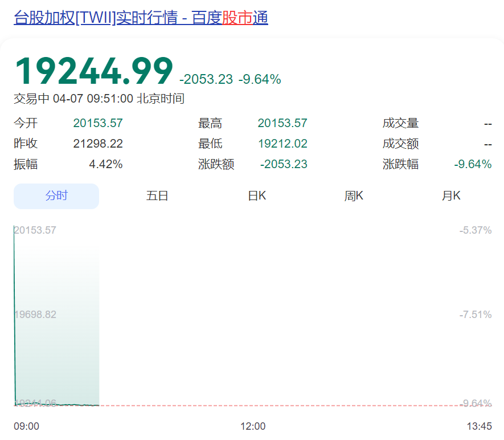Click the 最低 value 19212.02

(x=282, y=144)
